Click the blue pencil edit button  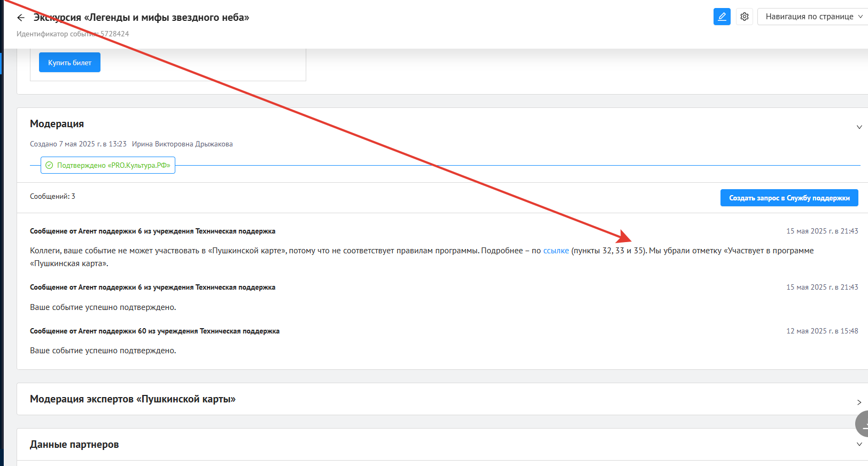(722, 17)
